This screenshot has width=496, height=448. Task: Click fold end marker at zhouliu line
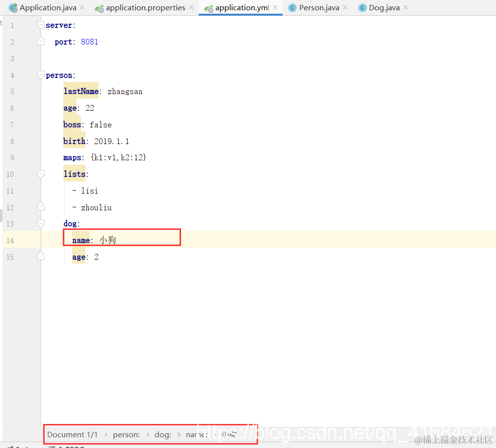click(41, 206)
